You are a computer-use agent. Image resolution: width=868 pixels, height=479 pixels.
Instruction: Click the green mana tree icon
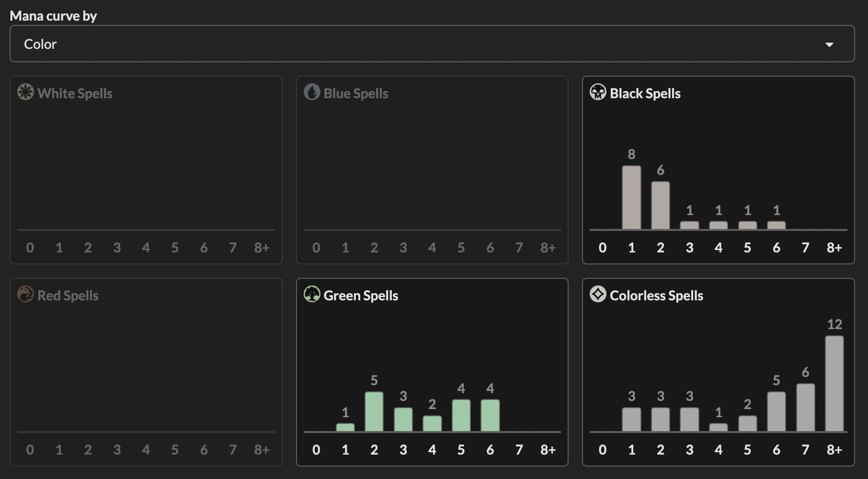pos(312,294)
